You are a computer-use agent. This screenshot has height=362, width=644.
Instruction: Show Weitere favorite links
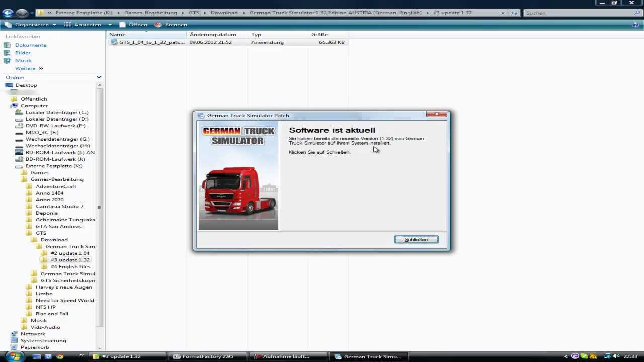[29, 68]
